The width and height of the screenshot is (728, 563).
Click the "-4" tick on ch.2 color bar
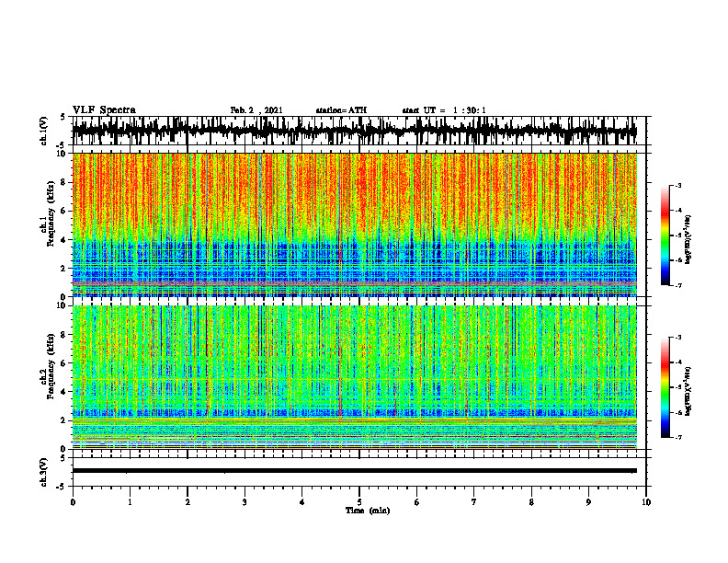677,362
